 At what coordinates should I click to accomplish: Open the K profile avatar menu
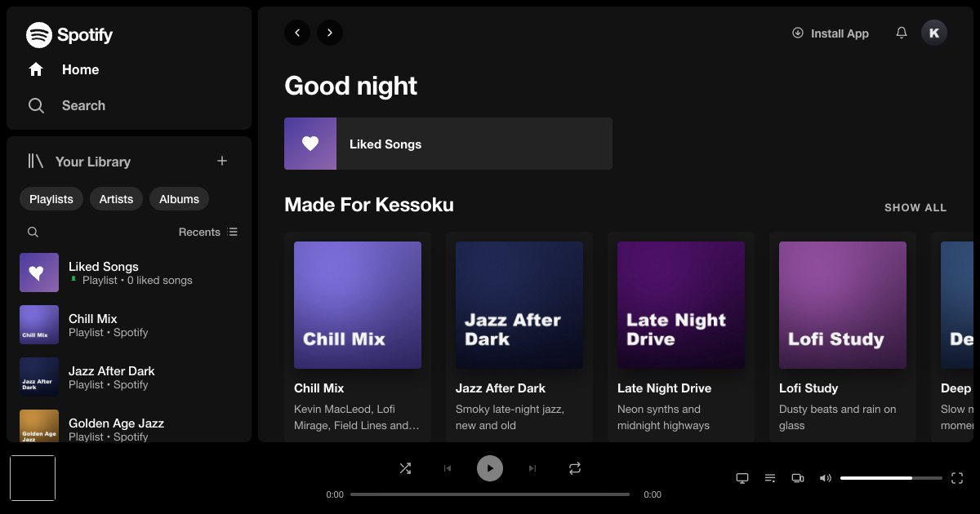click(934, 33)
